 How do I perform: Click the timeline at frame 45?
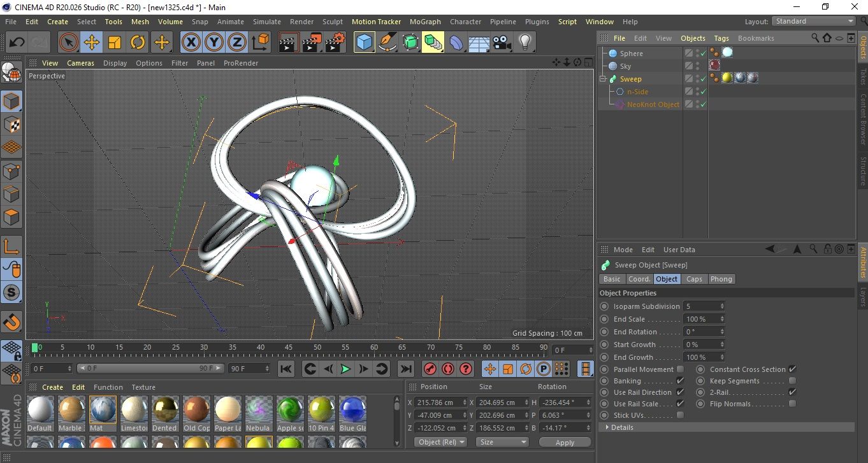pos(289,348)
